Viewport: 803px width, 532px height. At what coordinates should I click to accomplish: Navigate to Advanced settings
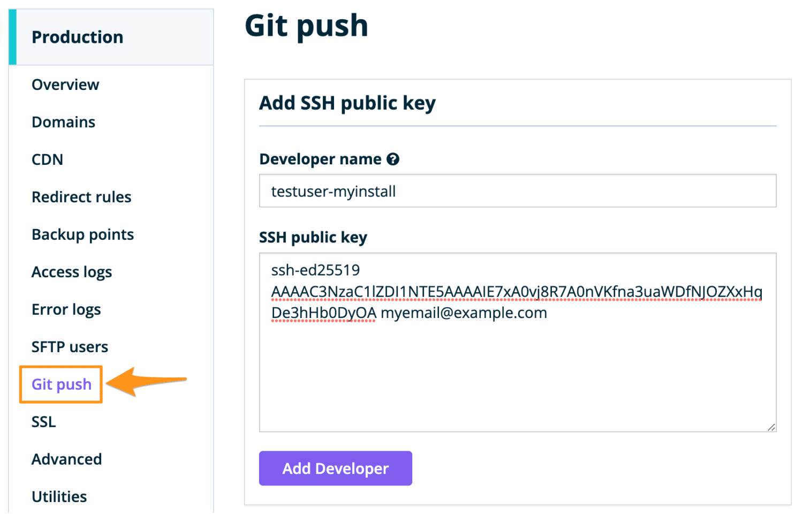[x=66, y=459]
